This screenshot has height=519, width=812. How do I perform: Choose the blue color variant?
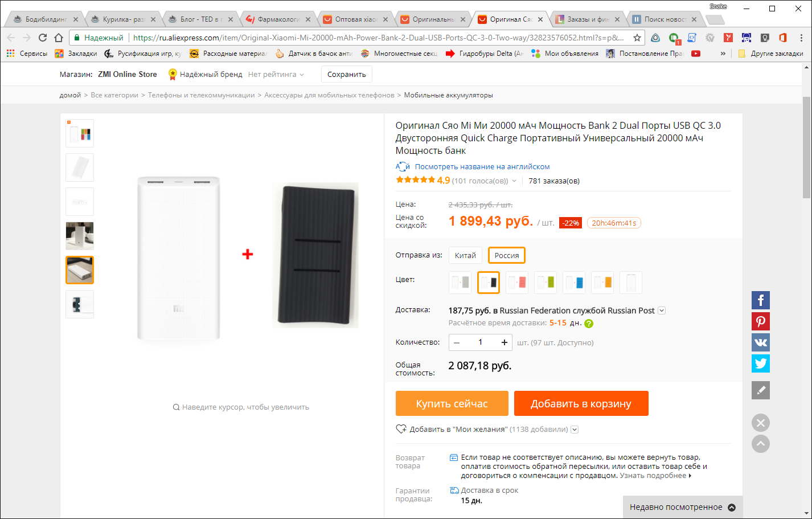[x=573, y=283]
